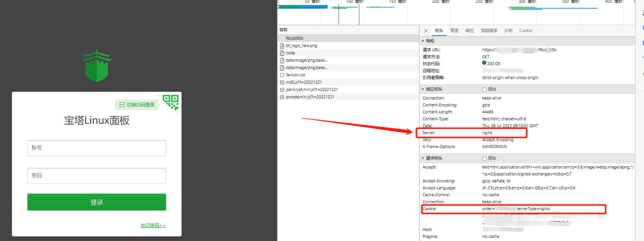Click the Pragma no-cache value
Screen dimensions: 644x241
click(x=491, y=236)
